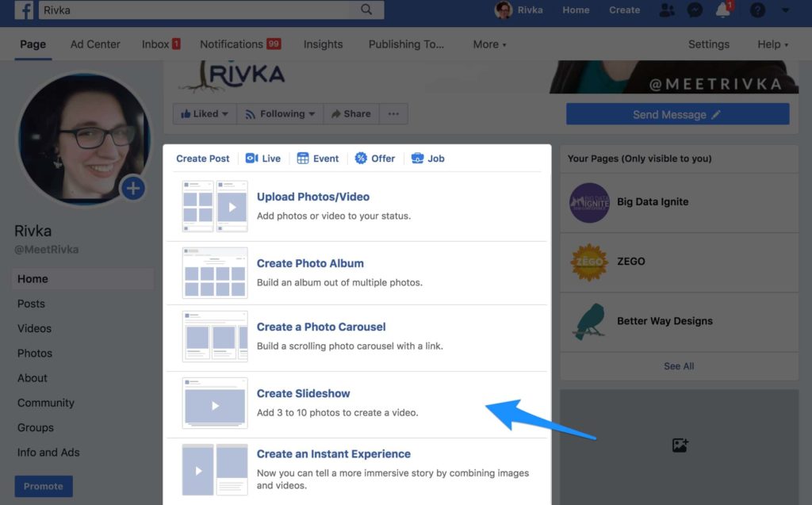Click the Facebook logo icon
This screenshot has width=812, height=505.
pos(24,10)
